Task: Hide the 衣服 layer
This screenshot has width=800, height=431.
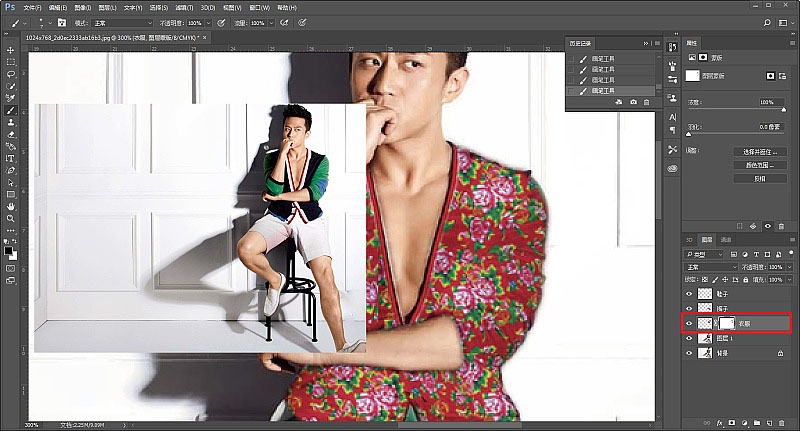Action: click(x=689, y=323)
